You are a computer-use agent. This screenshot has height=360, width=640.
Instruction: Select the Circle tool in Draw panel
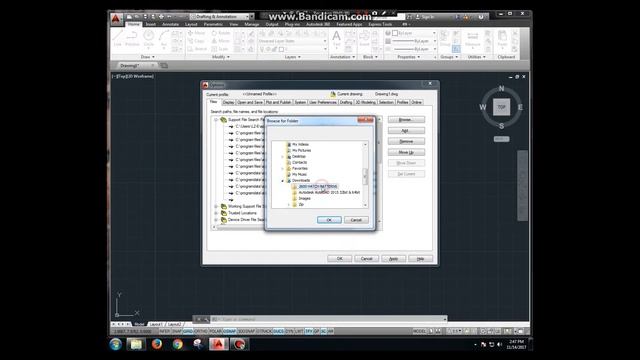coord(149,40)
